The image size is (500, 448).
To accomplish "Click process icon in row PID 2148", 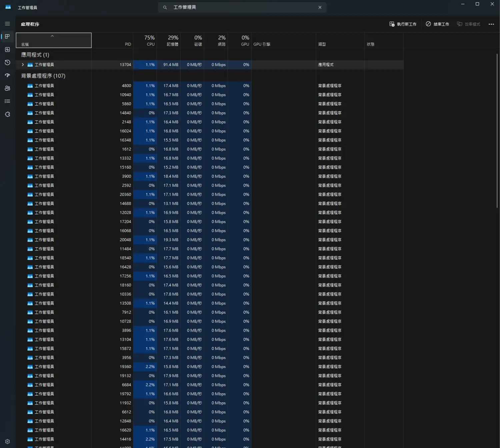I will pyautogui.click(x=30, y=122).
